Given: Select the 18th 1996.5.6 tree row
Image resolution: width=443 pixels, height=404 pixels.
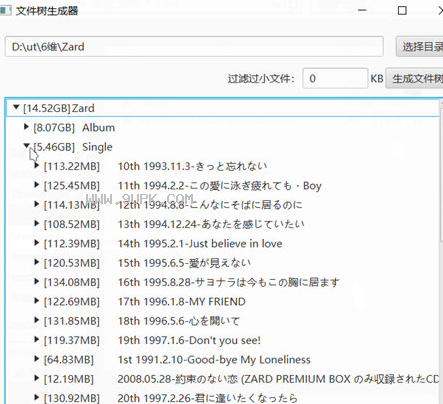Looking at the screenshot, I should (x=222, y=321).
